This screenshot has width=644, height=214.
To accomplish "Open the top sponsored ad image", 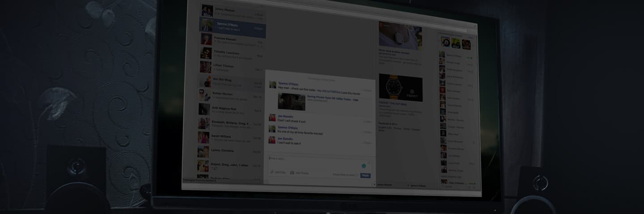I will [x=400, y=35].
